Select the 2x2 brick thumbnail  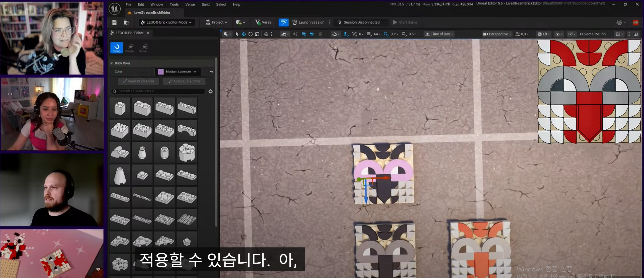(x=120, y=130)
